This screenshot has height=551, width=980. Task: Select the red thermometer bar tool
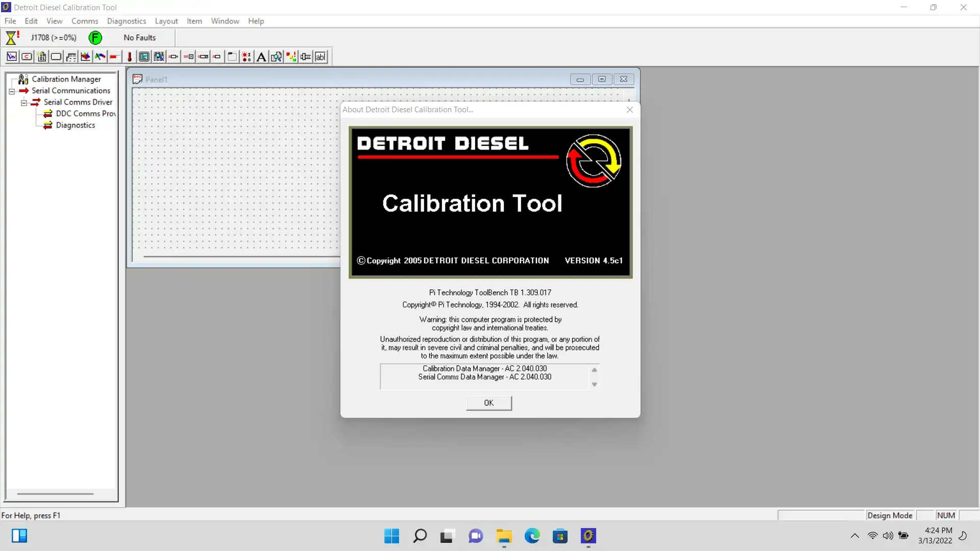point(130,57)
